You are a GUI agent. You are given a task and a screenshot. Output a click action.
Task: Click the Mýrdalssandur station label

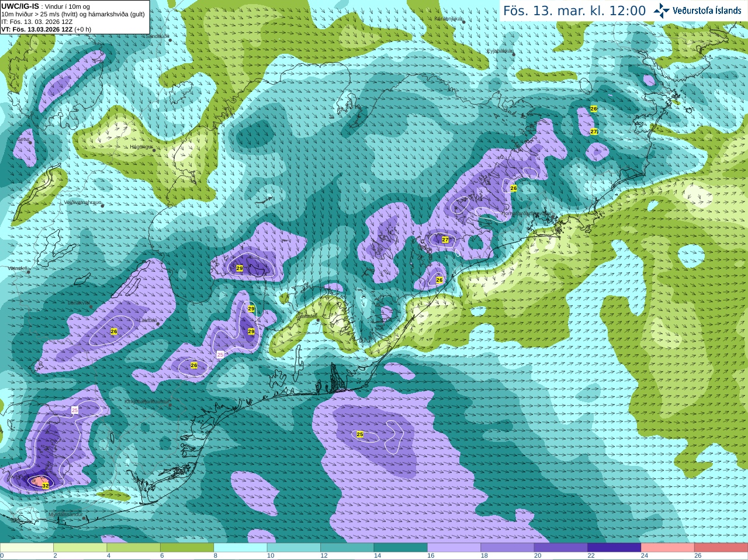click(x=65, y=515)
